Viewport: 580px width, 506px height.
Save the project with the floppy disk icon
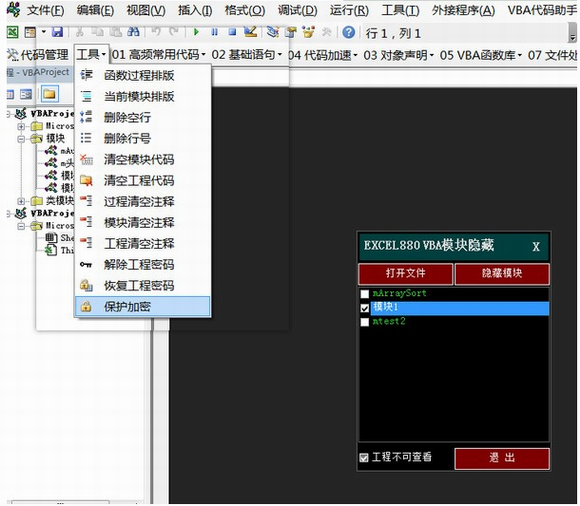click(57, 32)
